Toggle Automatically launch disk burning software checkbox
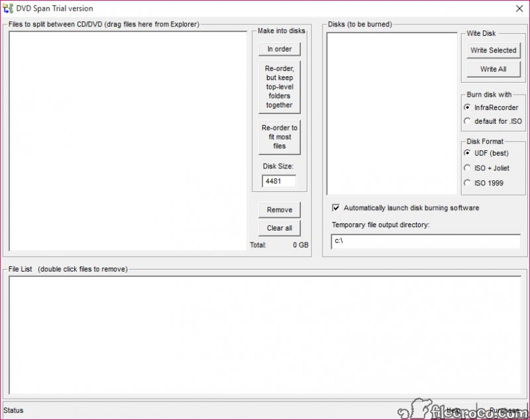Viewport: 530px width, 420px height. click(336, 208)
